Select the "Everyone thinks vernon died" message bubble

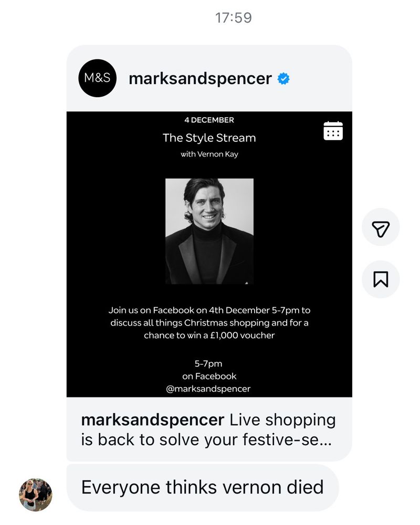[202, 487]
